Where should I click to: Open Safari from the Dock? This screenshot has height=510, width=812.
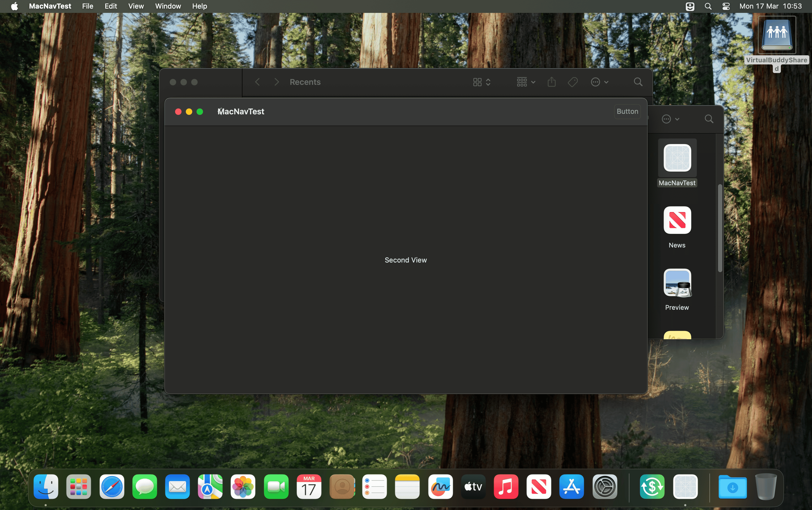pos(112,486)
